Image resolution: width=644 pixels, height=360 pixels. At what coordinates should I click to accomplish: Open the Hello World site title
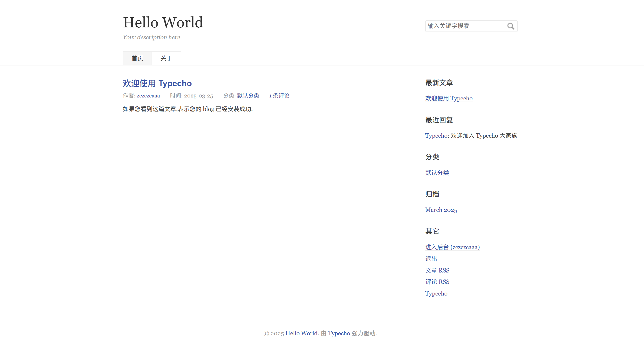(x=163, y=22)
